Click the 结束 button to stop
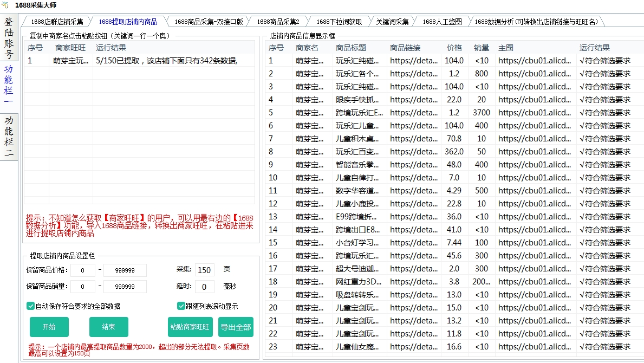Screen dimensions: 644x363 coord(108,327)
